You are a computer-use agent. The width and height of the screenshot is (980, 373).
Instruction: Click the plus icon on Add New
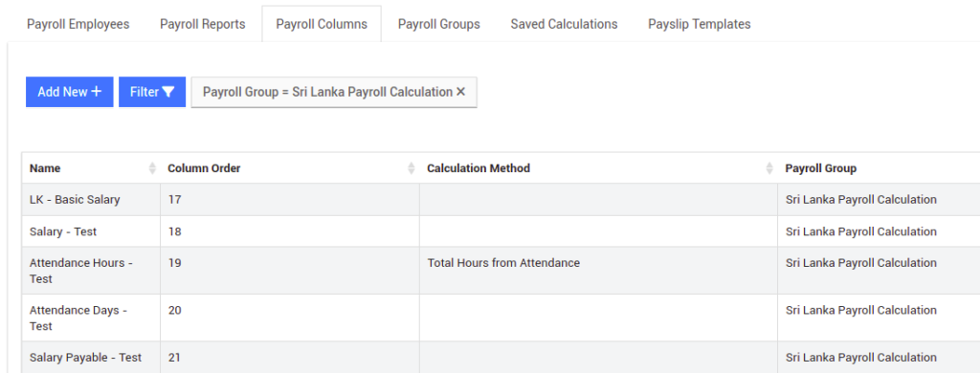(x=97, y=92)
